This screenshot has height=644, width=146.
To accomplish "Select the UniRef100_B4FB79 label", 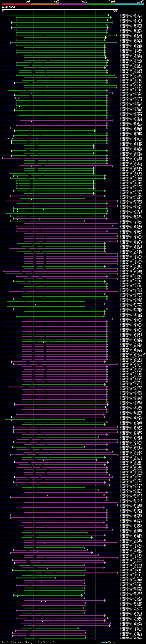I will [x=131, y=165].
